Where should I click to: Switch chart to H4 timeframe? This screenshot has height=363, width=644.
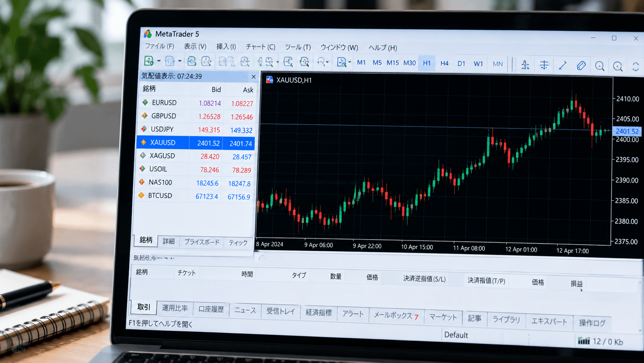(x=444, y=63)
